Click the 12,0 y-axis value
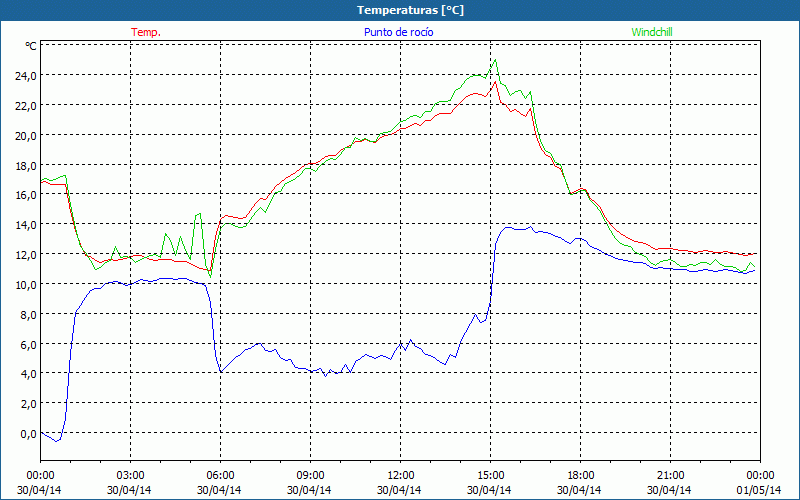Viewport: 800px width, 500px height. point(26,255)
